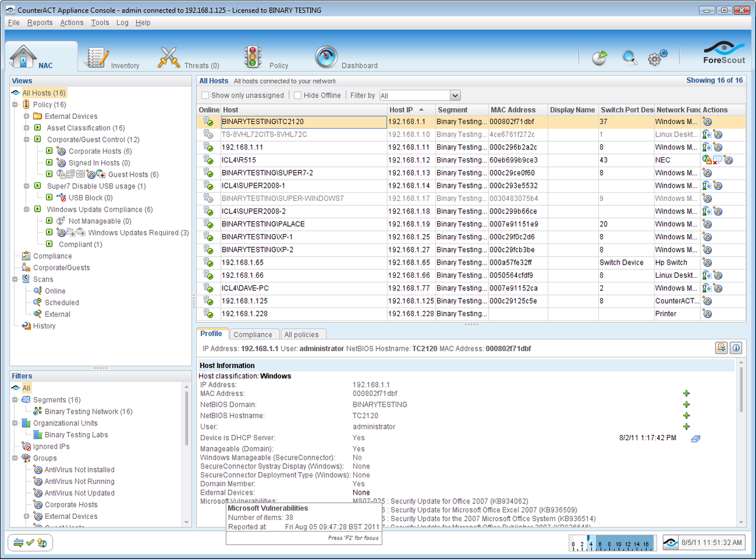Image resolution: width=756 pixels, height=559 pixels.
Task: Click the Ignored IPs icon
Action: coord(26,446)
